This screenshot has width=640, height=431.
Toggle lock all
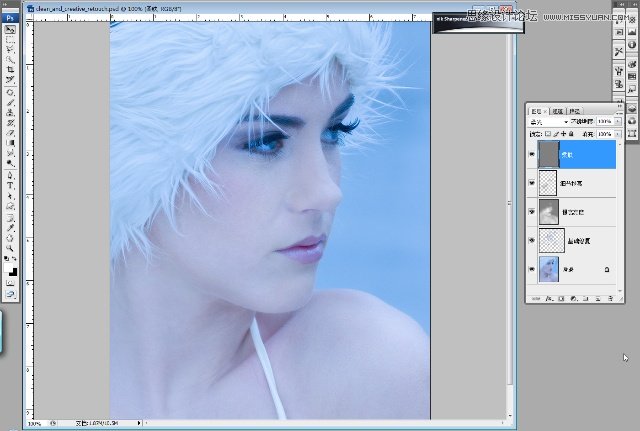(571, 133)
